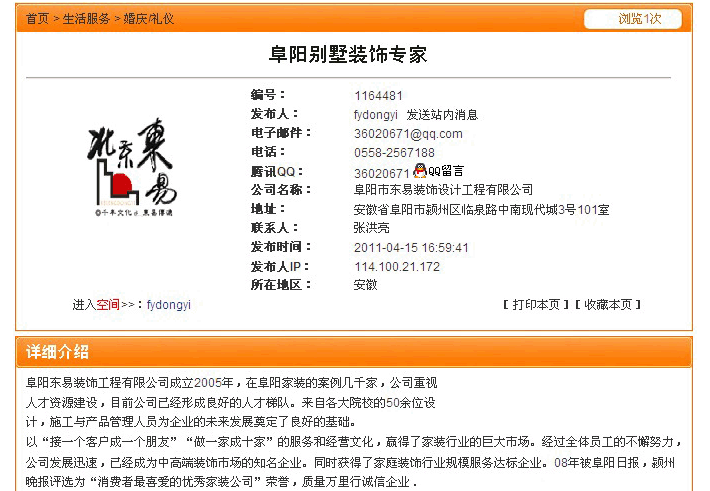This screenshot has width=710, height=491.
Task: Click the QQ penguin icon
Action: click(420, 171)
